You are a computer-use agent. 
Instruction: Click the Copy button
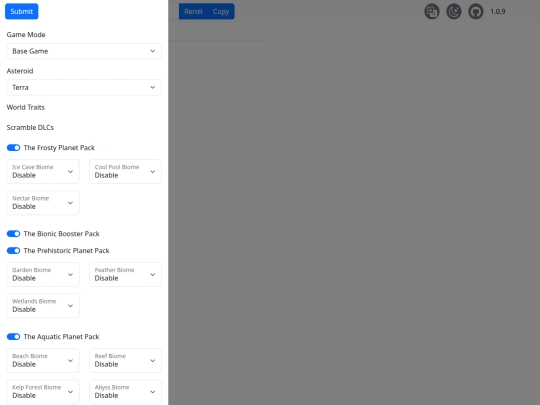(221, 11)
